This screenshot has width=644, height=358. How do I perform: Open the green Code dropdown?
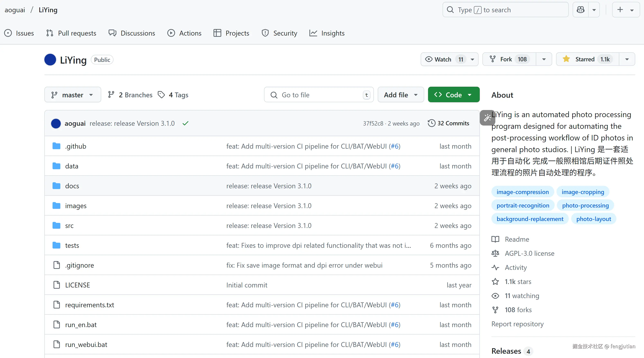click(454, 95)
